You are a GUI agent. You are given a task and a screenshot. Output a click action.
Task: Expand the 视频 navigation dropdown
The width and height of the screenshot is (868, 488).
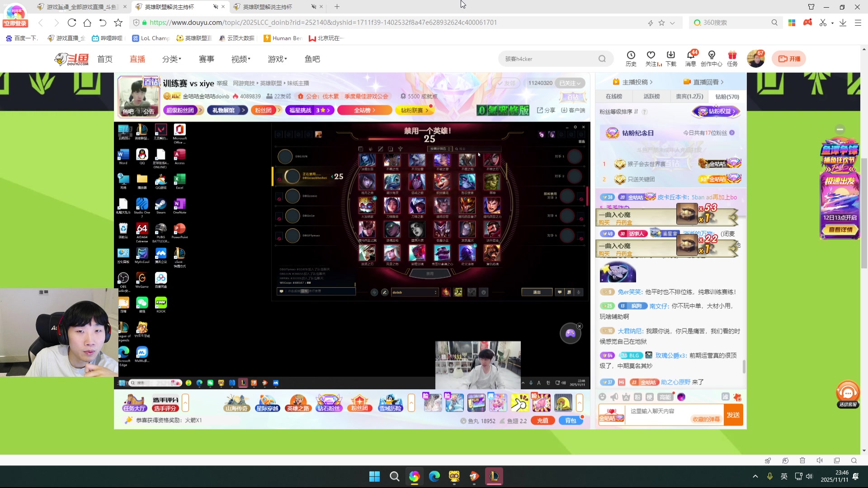pyautogui.click(x=241, y=59)
